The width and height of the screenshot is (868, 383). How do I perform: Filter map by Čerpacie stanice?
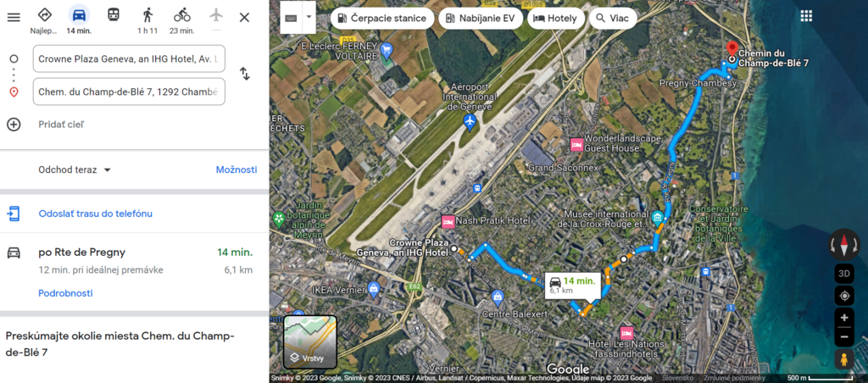(x=382, y=19)
